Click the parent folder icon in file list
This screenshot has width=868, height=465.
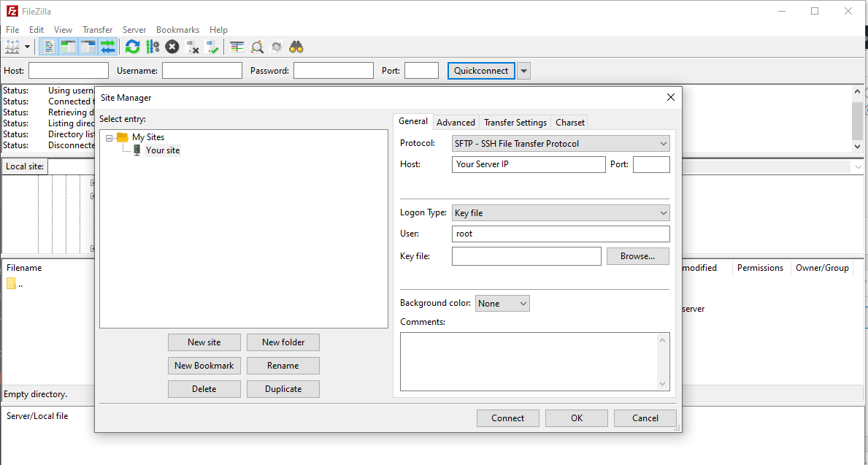coord(11,283)
